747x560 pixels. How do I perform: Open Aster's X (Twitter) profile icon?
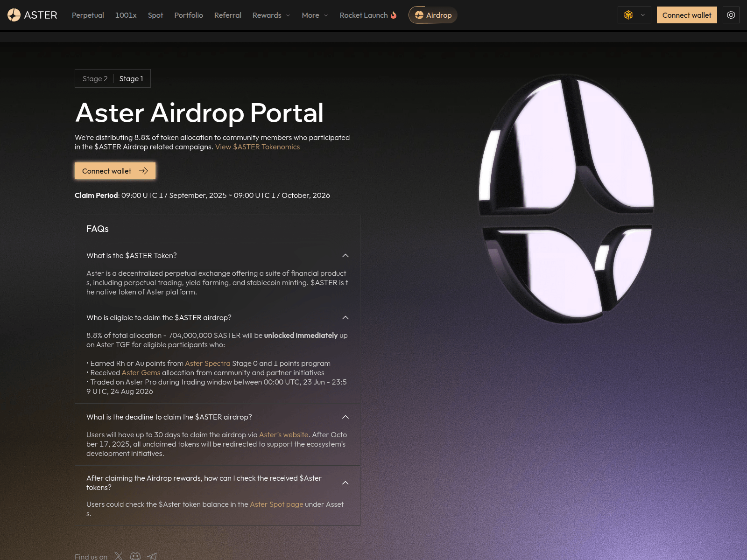[x=119, y=556]
